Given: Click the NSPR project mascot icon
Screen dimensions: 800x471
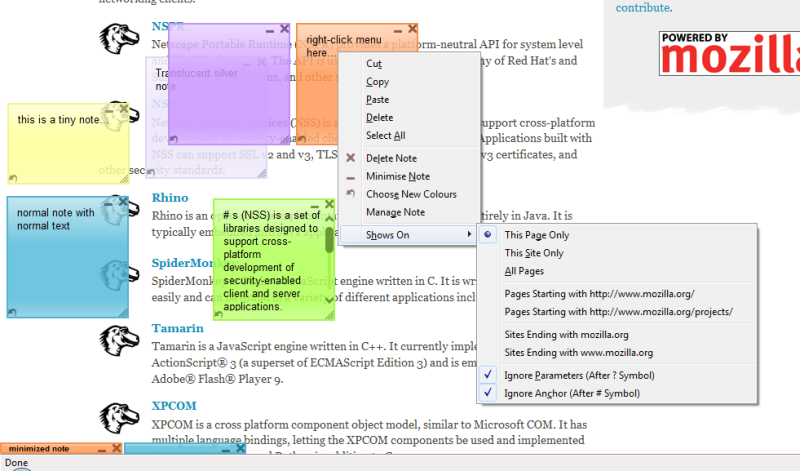Looking at the screenshot, I should 119,39.
